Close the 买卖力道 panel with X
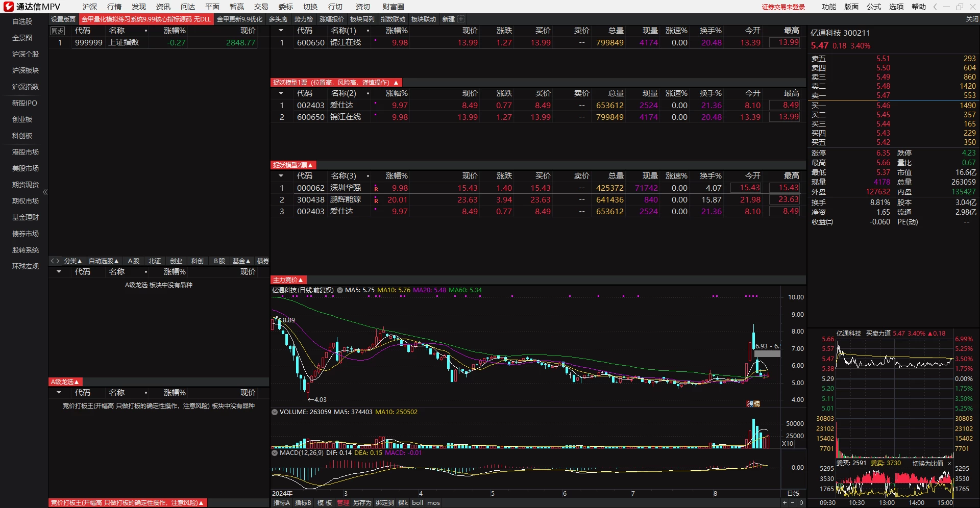This screenshot has width=980, height=508. coord(949,464)
